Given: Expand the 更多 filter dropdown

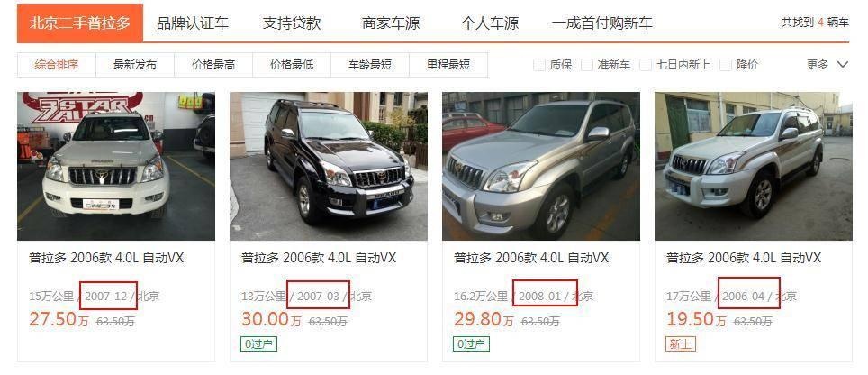Looking at the screenshot, I should [827, 65].
